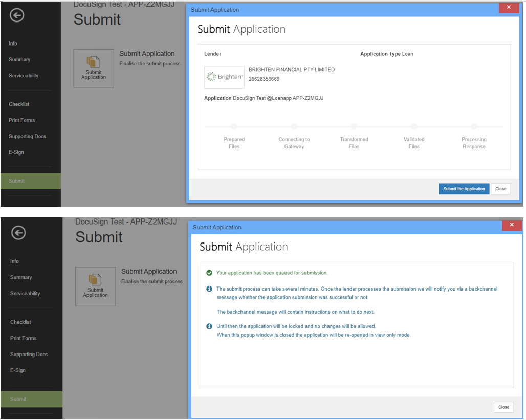Open Checklist in sidebar beside the lender dialog
Screen dimensions: 526x420
point(19,104)
